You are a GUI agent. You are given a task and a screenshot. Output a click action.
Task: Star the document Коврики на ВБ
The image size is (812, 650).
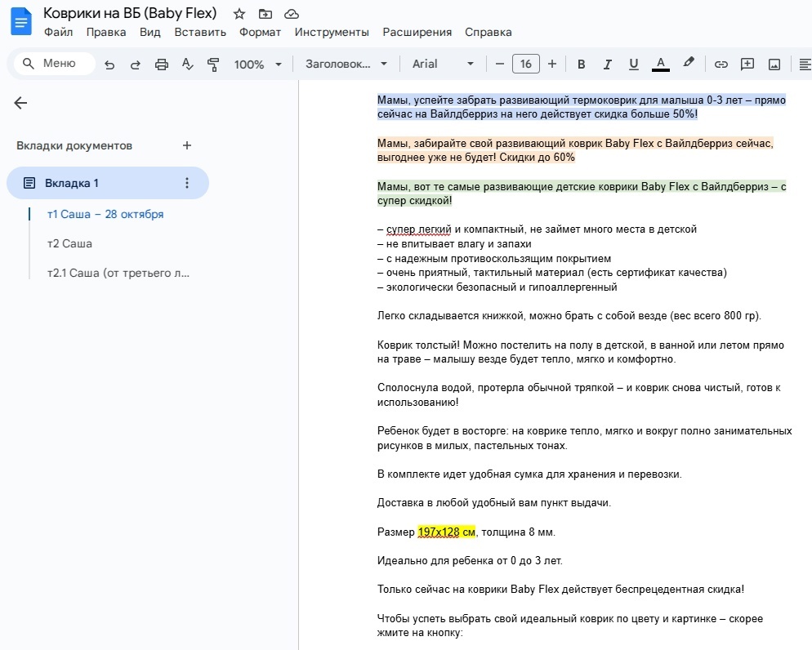pyautogui.click(x=239, y=14)
